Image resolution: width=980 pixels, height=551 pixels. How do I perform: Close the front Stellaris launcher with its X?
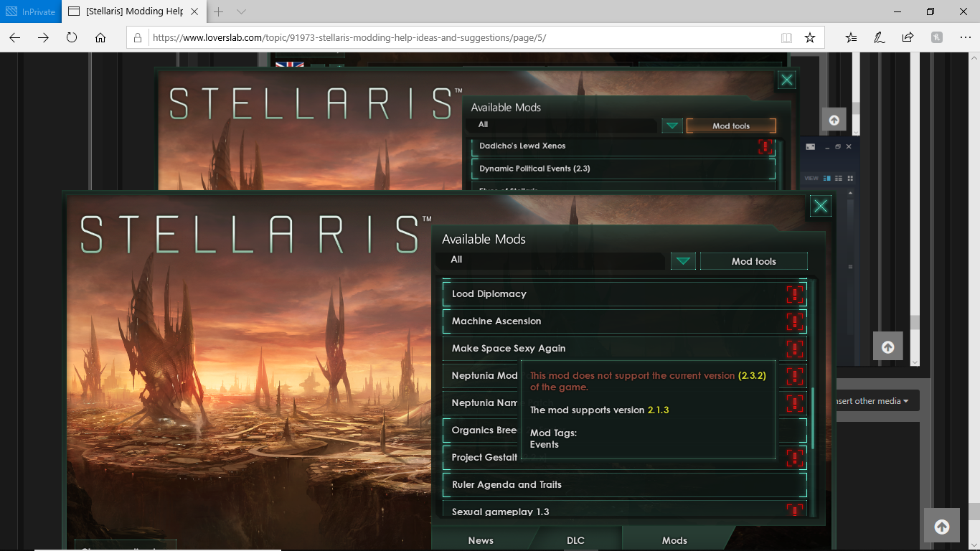point(821,207)
